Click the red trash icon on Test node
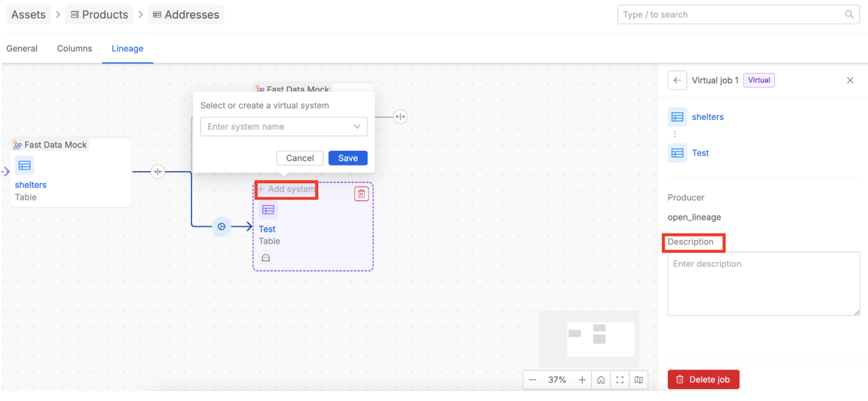Viewport: 868px width, 401px height. pyautogui.click(x=361, y=194)
